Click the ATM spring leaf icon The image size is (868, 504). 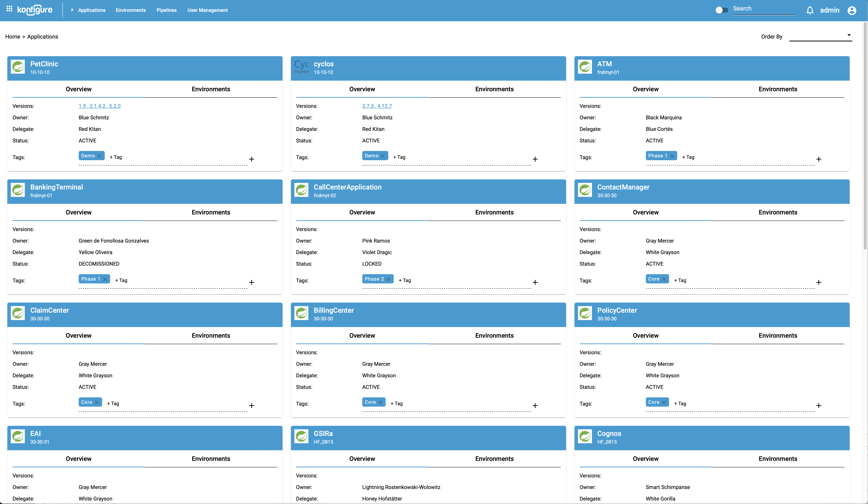[x=585, y=67]
